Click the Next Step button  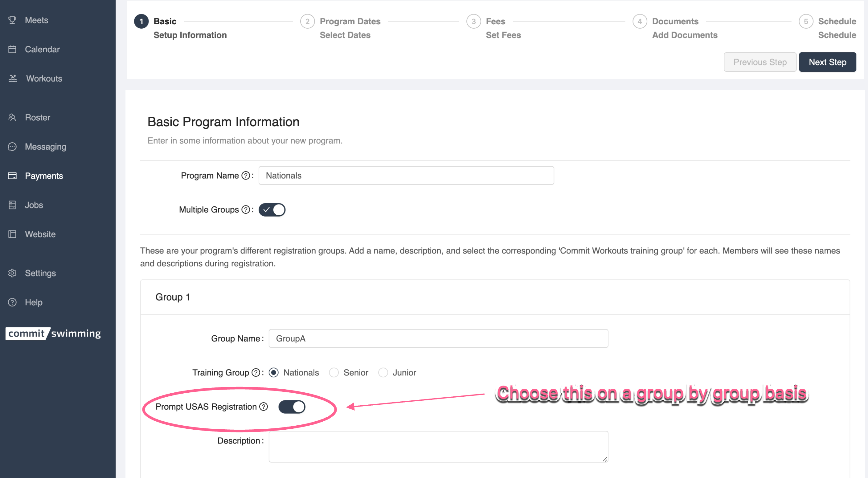[x=827, y=62]
